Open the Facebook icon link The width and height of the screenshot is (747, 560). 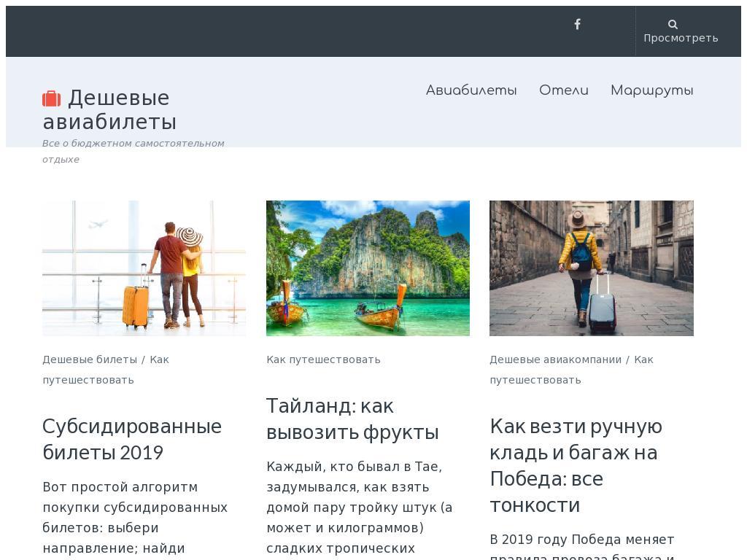click(x=578, y=24)
